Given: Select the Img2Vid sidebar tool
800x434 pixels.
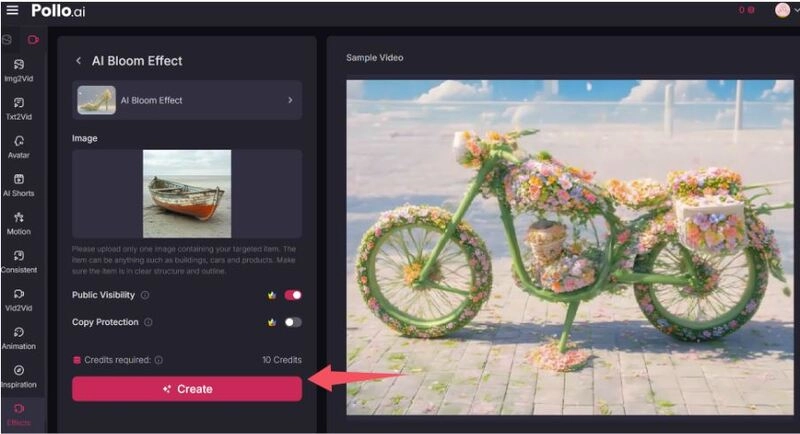Looking at the screenshot, I should click(18, 70).
